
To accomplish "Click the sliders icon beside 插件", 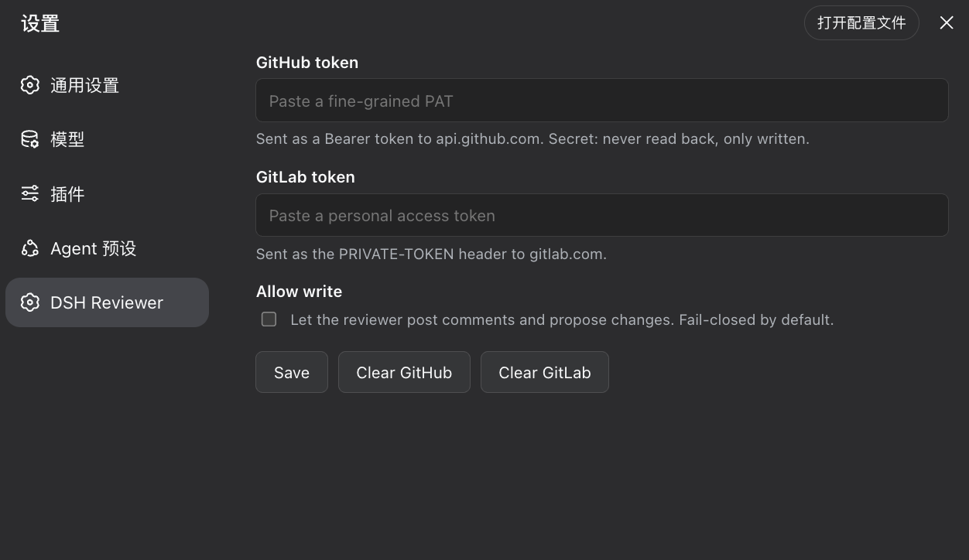I will tap(30, 193).
